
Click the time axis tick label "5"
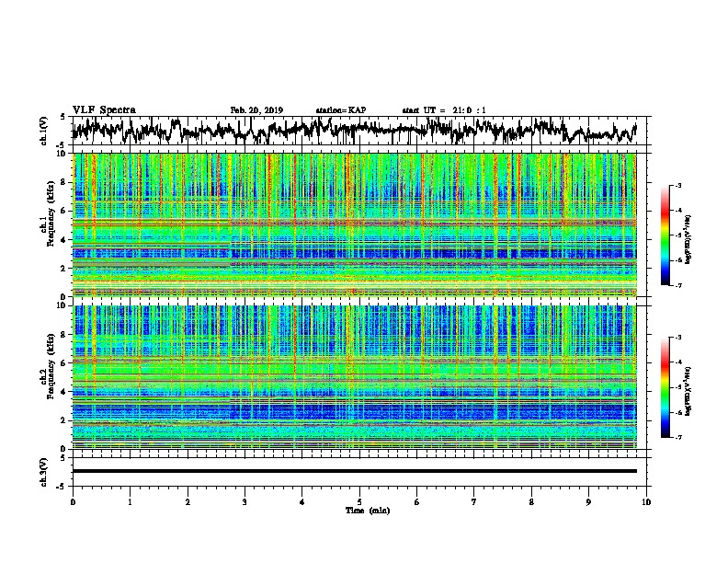[x=359, y=502]
